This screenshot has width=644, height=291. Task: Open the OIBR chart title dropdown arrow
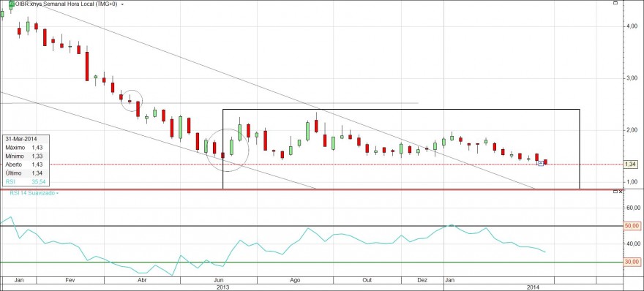(x=123, y=4)
